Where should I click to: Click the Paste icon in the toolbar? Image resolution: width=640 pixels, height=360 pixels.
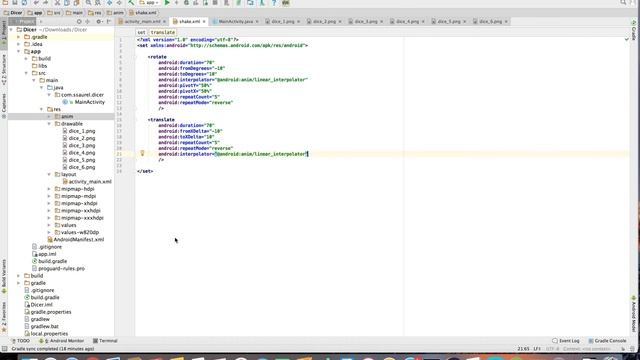pos(76,2)
